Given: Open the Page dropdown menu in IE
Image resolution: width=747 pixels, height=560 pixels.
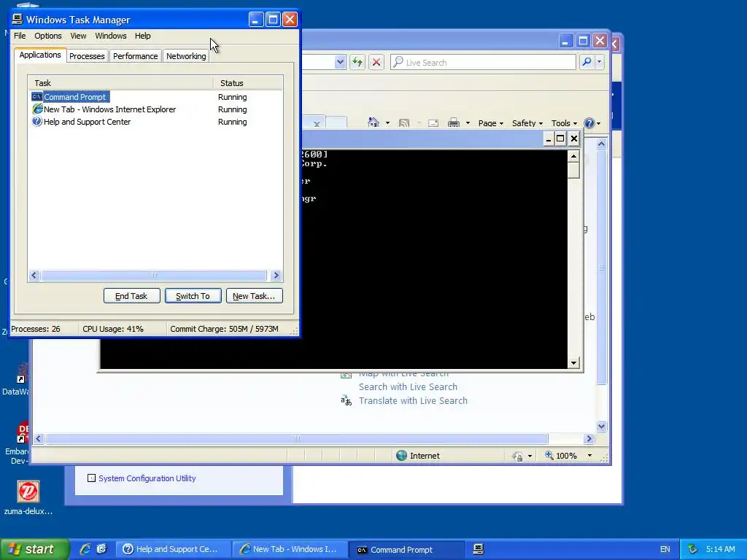Looking at the screenshot, I should [x=491, y=123].
